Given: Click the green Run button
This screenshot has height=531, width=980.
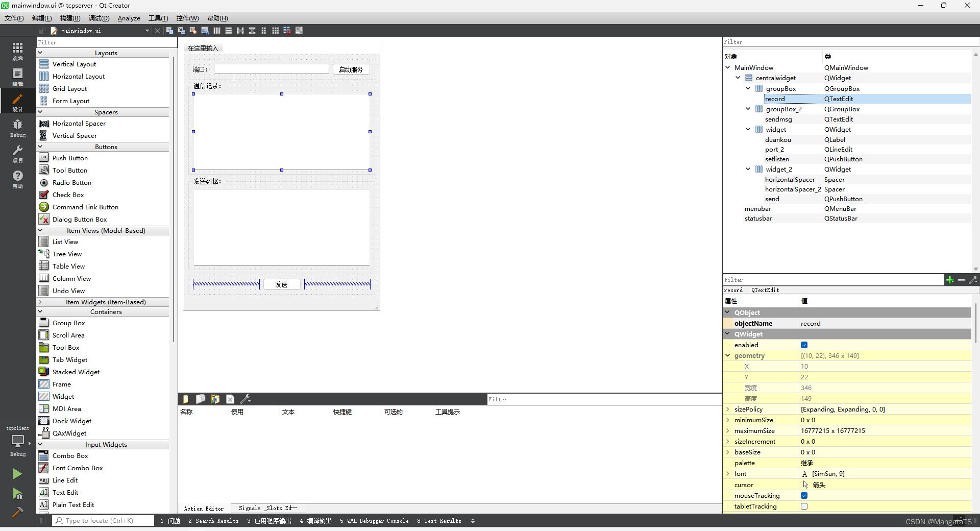Looking at the screenshot, I should coord(17,474).
